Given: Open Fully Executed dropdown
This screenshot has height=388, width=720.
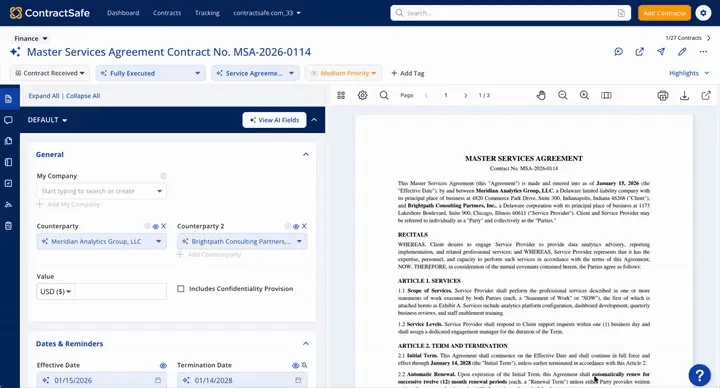Looking at the screenshot, I should [151, 73].
